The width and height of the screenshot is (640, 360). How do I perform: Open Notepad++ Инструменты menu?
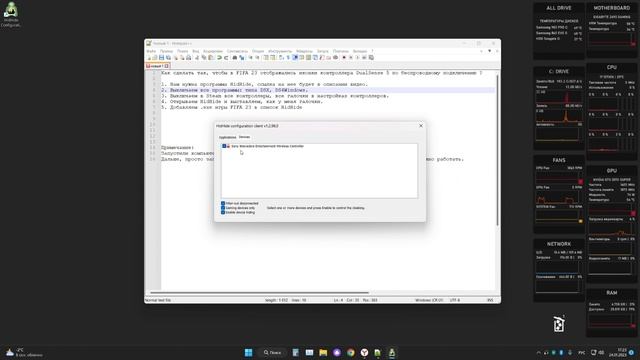click(280, 51)
